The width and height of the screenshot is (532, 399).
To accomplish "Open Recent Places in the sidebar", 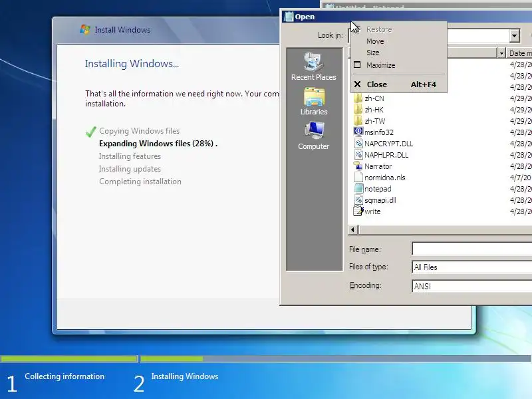I will click(313, 66).
